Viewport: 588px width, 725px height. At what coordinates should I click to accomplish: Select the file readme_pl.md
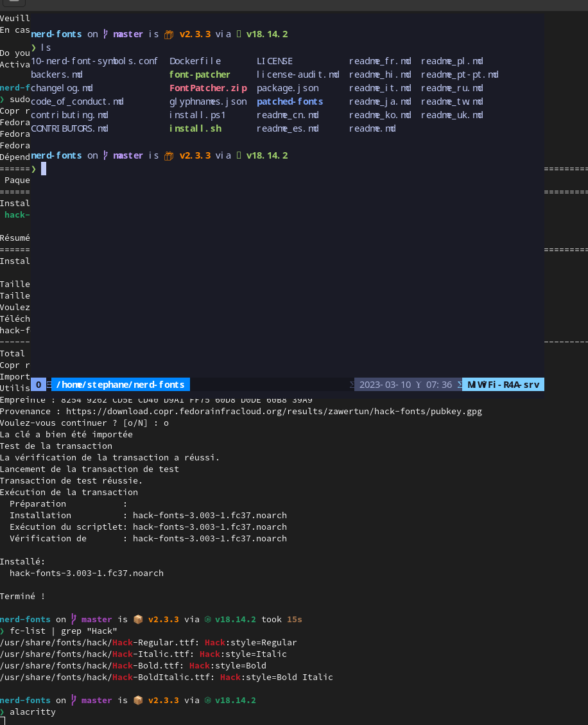[452, 61]
